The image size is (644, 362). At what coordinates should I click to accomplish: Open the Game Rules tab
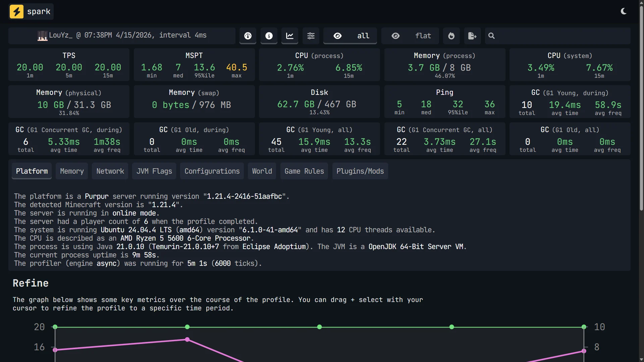pyautogui.click(x=304, y=171)
